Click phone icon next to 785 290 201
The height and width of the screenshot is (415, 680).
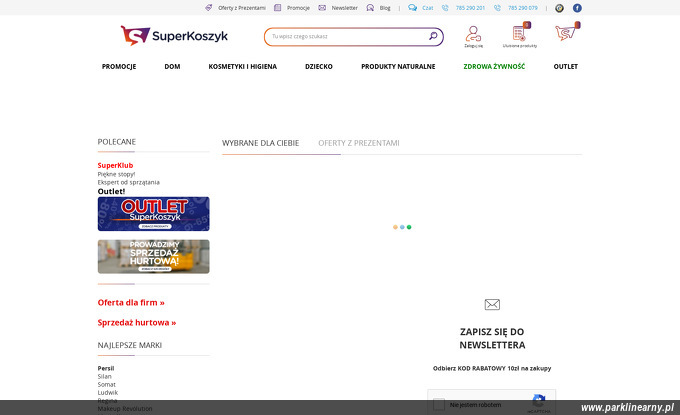click(x=445, y=8)
